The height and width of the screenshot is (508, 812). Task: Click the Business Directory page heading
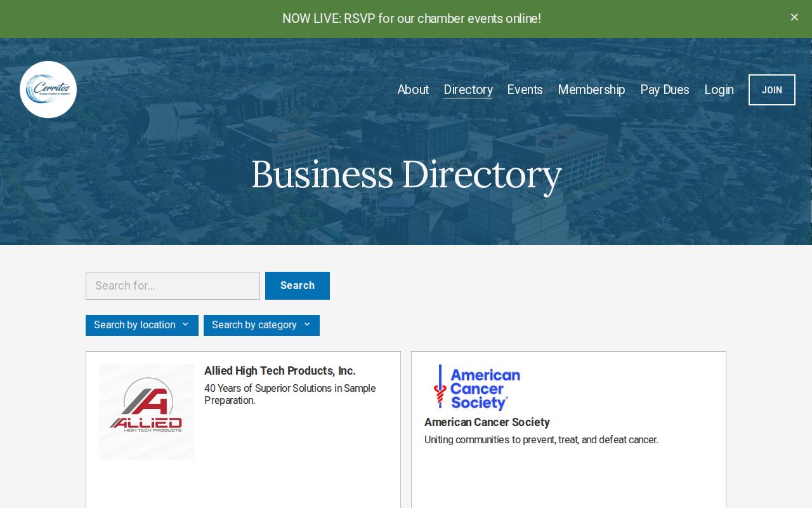pyautogui.click(x=407, y=175)
